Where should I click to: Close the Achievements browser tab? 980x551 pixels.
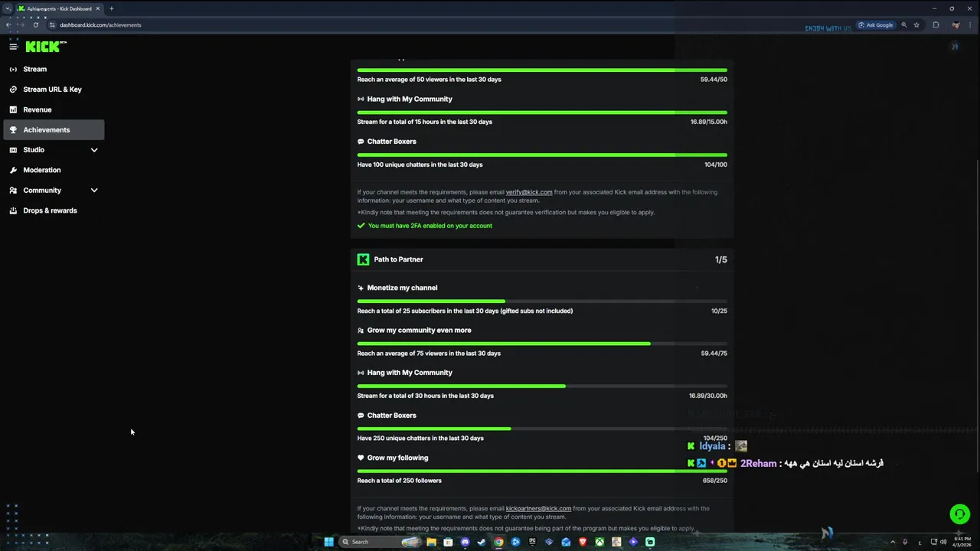(x=98, y=8)
